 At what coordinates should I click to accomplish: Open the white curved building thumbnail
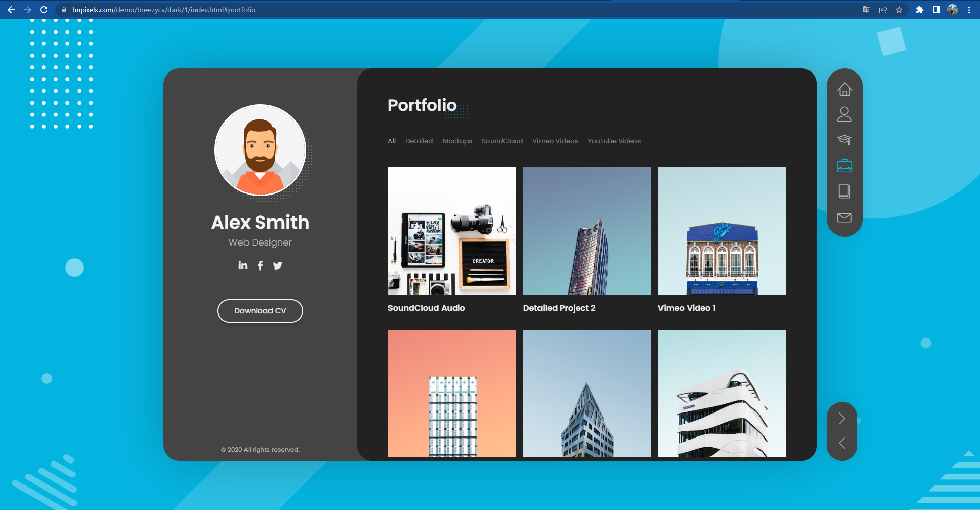[722, 394]
